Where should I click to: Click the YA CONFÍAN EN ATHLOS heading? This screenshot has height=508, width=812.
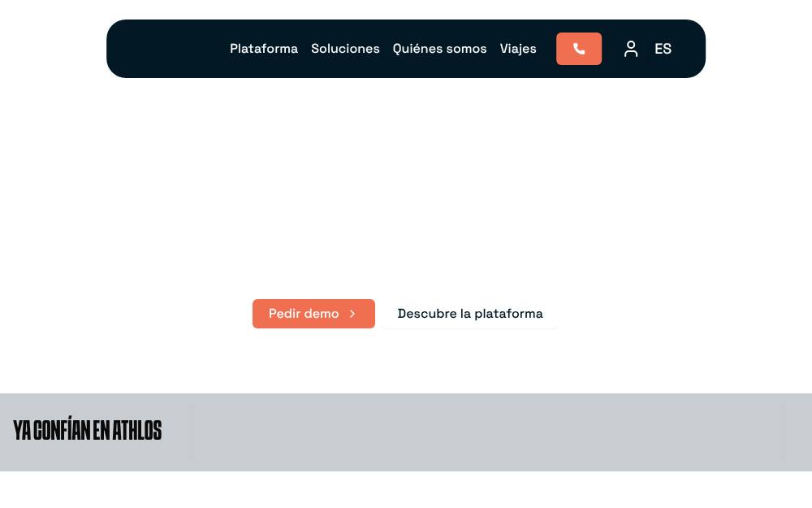(x=88, y=430)
